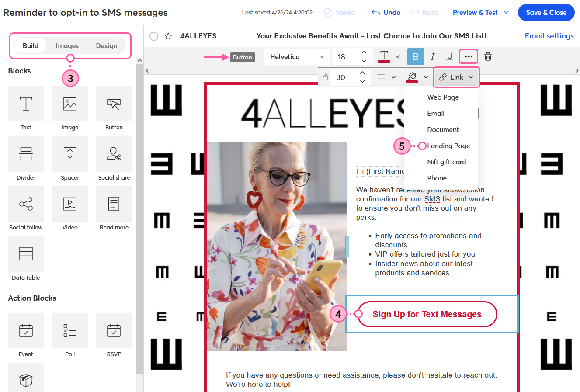
Task: Choose Phone link type
Action: [437, 178]
